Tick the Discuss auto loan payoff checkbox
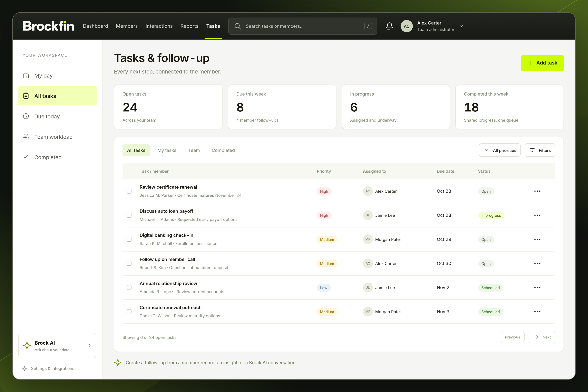Image resolution: width=588 pixels, height=392 pixels. pyautogui.click(x=129, y=215)
